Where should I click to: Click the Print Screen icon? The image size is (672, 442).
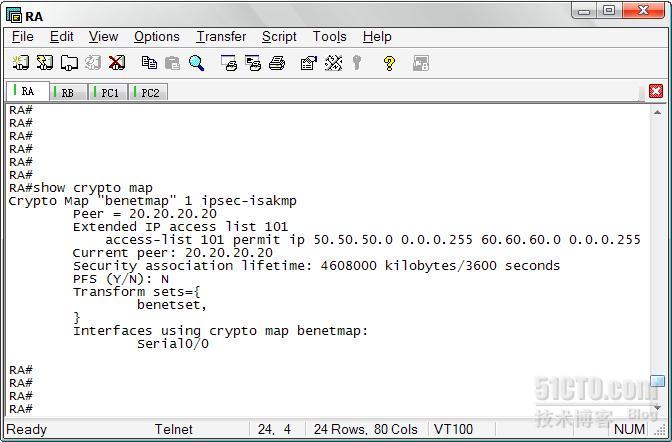pyautogui.click(x=229, y=63)
